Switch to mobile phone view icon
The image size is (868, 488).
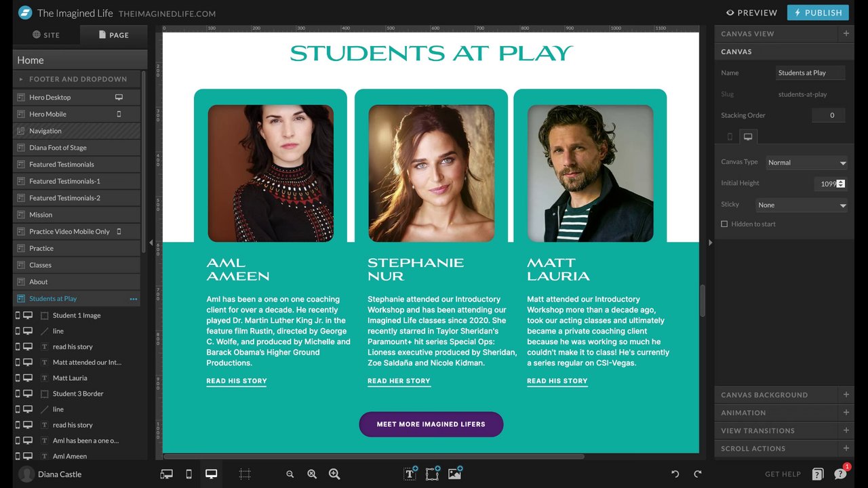click(x=189, y=474)
